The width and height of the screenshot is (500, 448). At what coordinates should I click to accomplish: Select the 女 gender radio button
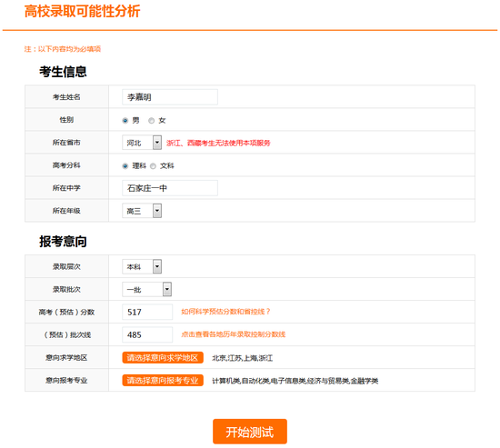tap(152, 121)
